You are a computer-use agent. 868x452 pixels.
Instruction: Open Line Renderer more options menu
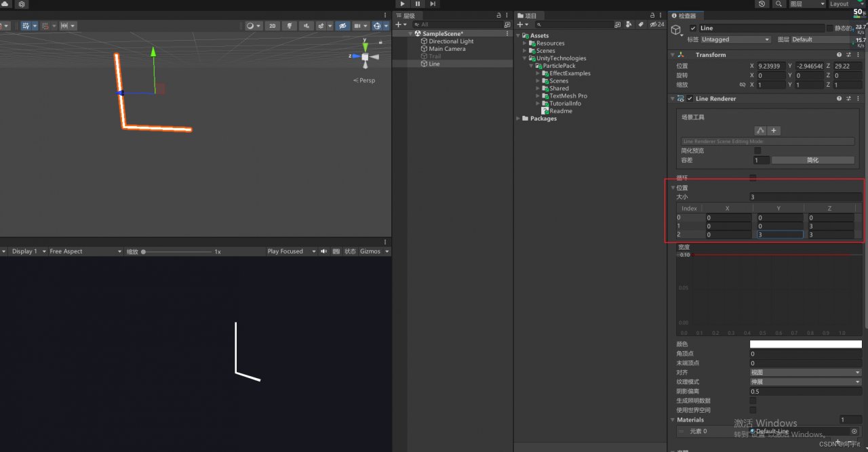pyautogui.click(x=857, y=99)
